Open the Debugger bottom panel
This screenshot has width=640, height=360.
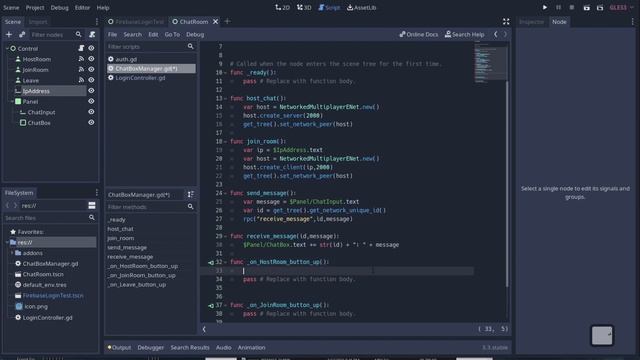click(151, 347)
